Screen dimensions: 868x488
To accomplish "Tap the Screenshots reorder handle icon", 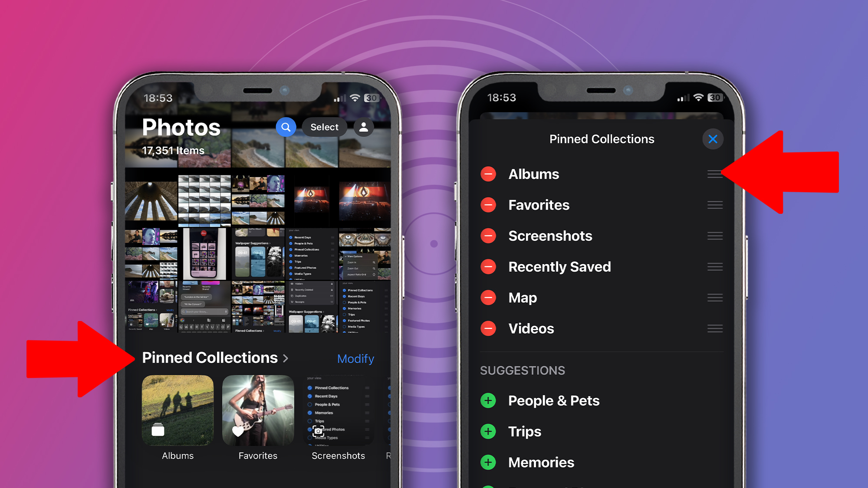I will (x=715, y=236).
